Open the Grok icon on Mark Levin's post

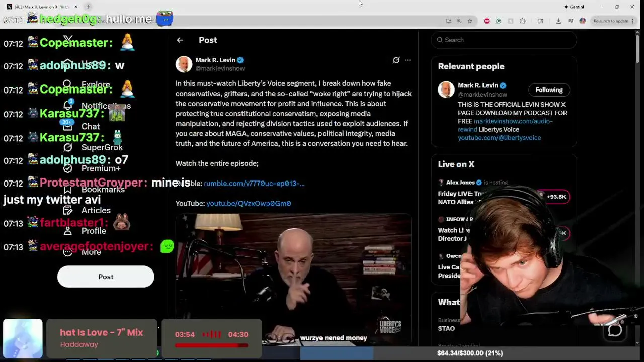396,60
